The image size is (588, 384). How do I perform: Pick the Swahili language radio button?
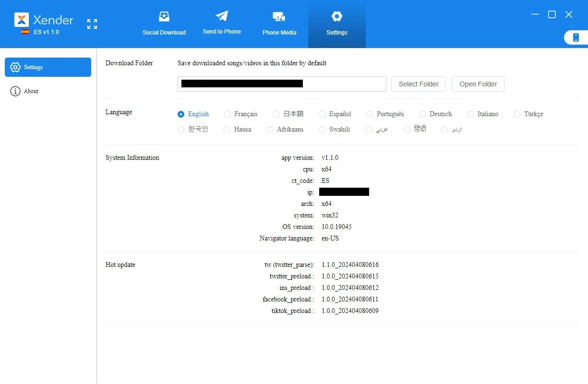pyautogui.click(x=322, y=130)
